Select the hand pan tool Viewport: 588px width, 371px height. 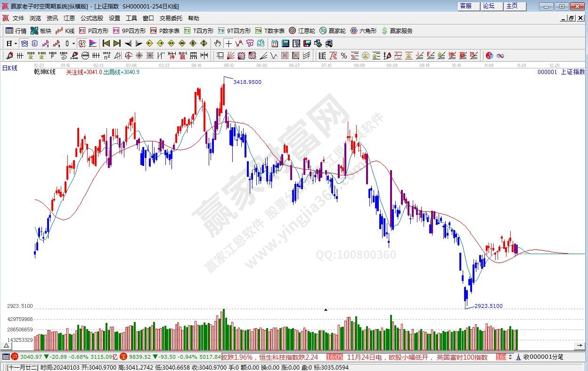(217, 43)
